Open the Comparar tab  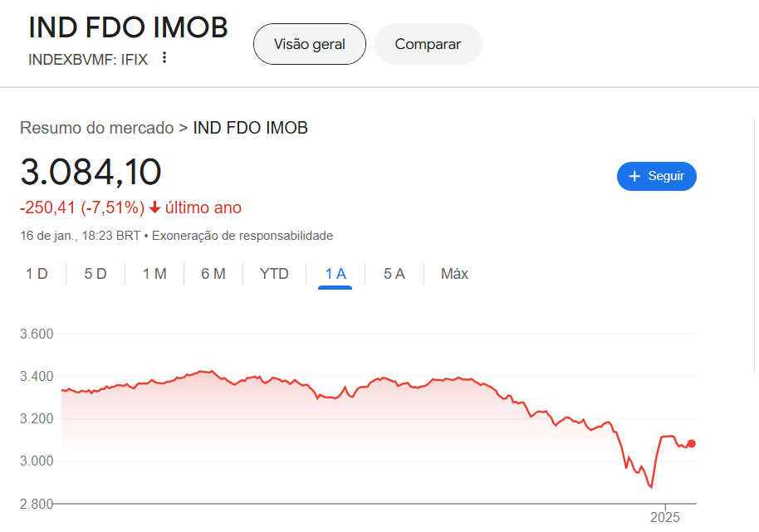point(428,44)
